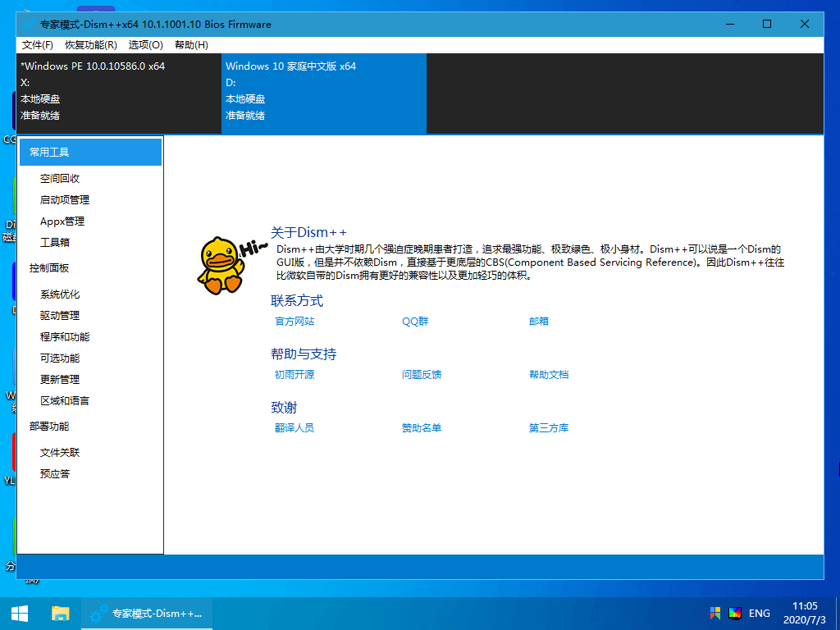Click the yellow duck mascot image

pyautogui.click(x=221, y=265)
